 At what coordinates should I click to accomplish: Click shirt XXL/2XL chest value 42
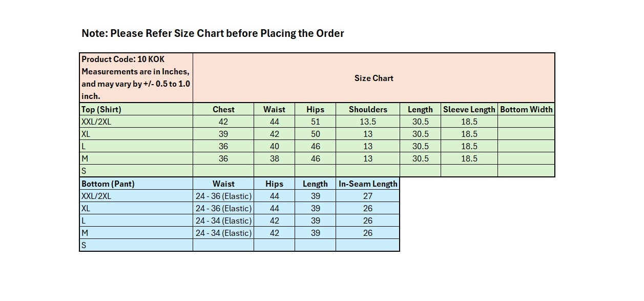point(223,122)
